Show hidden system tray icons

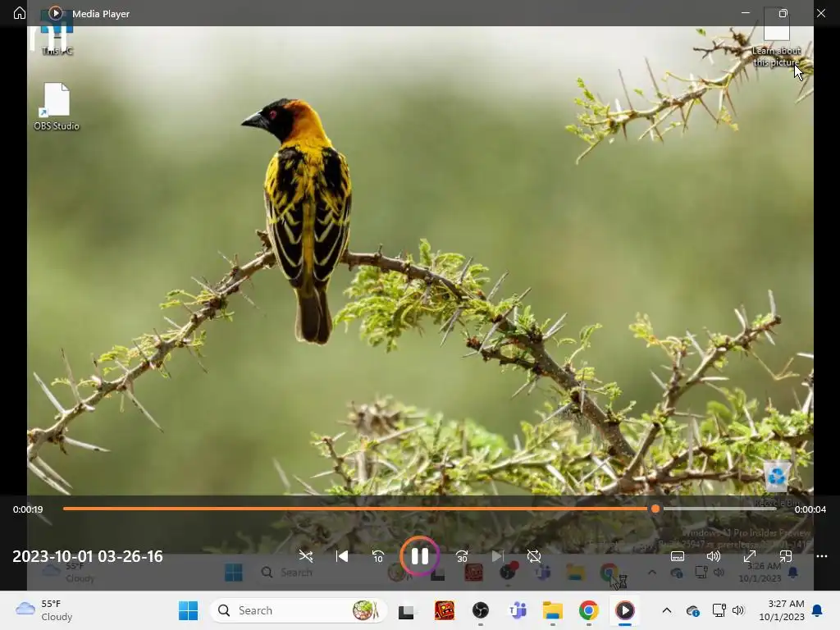pos(666,610)
